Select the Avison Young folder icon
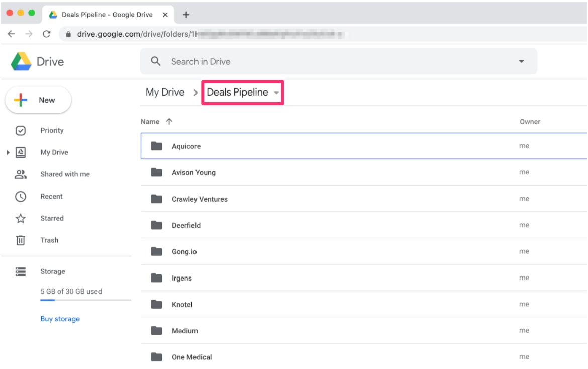588x369 pixels. [156, 172]
